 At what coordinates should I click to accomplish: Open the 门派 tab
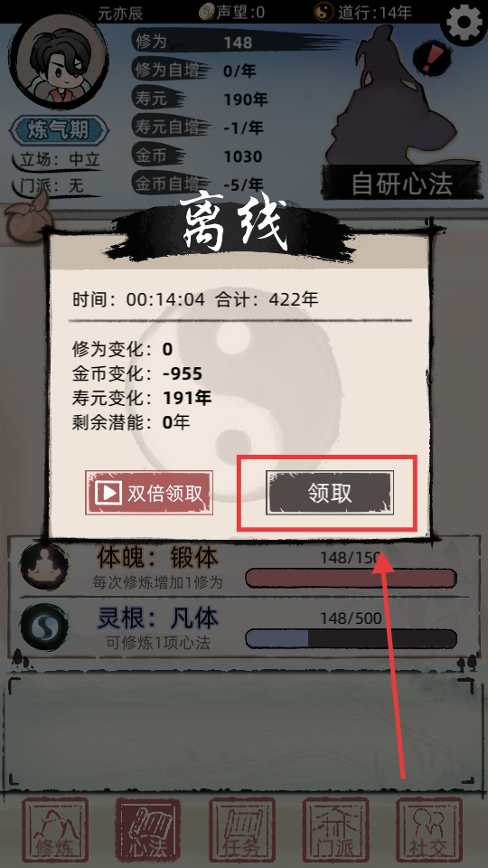pos(335,830)
